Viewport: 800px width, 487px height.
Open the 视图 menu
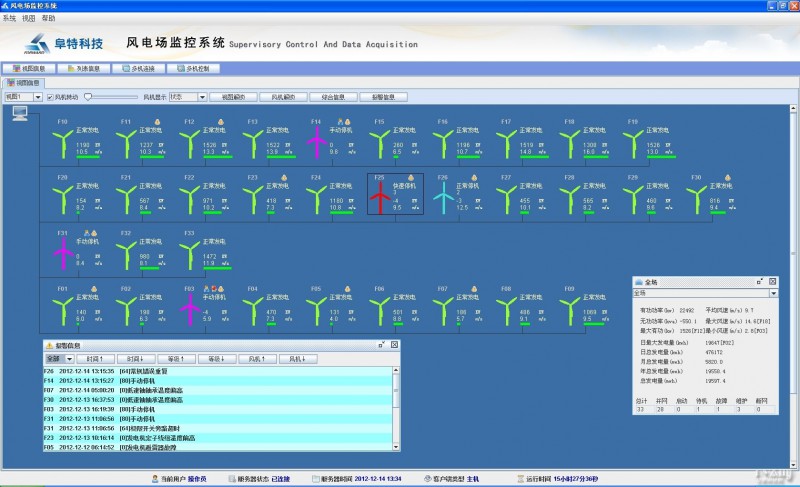point(29,18)
